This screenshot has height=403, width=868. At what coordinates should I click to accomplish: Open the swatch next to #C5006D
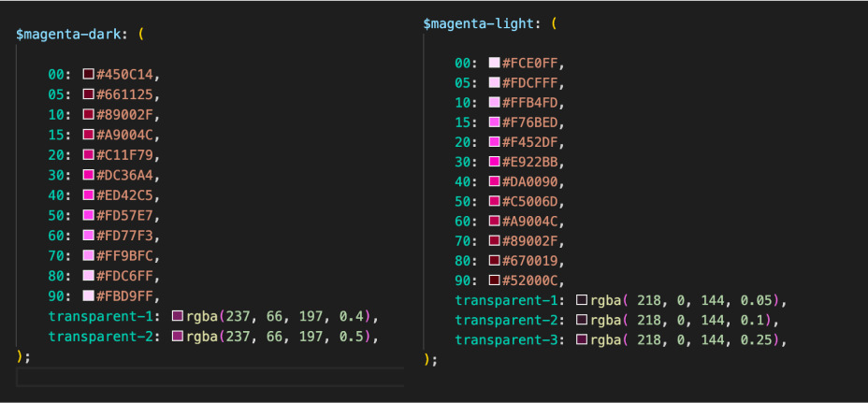coord(495,201)
